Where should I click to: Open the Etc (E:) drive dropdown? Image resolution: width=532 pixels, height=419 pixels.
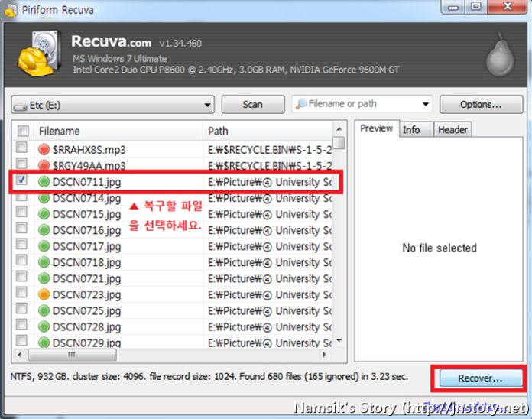(x=112, y=105)
